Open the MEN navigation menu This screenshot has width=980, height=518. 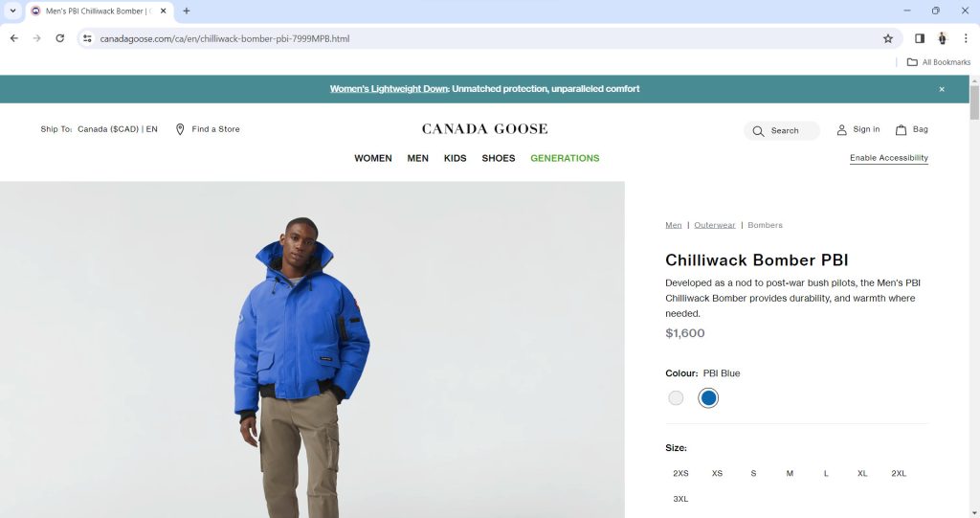click(x=417, y=158)
